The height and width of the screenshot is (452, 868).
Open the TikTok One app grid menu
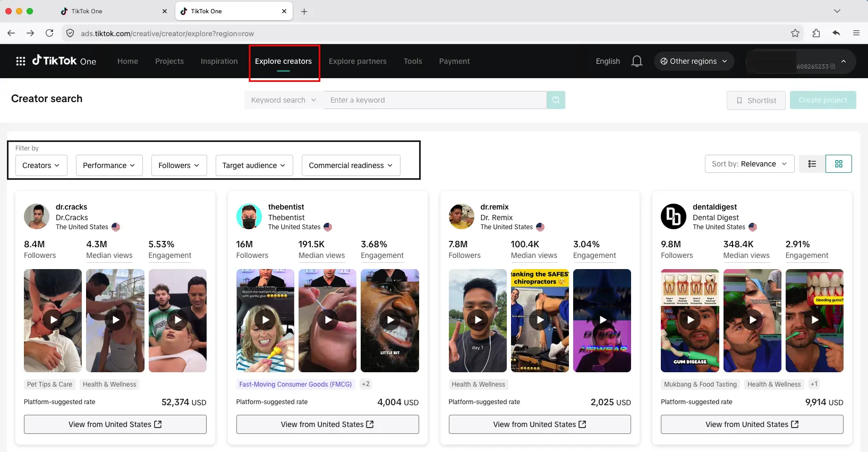point(21,61)
